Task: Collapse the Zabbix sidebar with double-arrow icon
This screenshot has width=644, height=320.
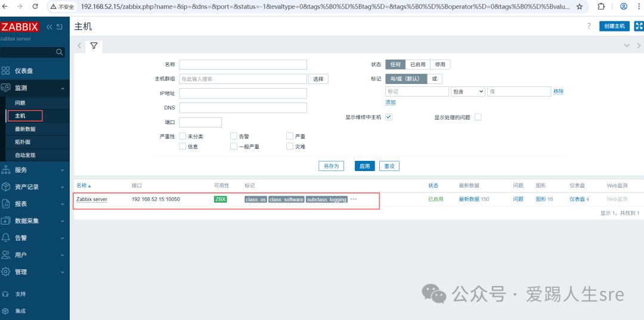Action: tap(49, 27)
